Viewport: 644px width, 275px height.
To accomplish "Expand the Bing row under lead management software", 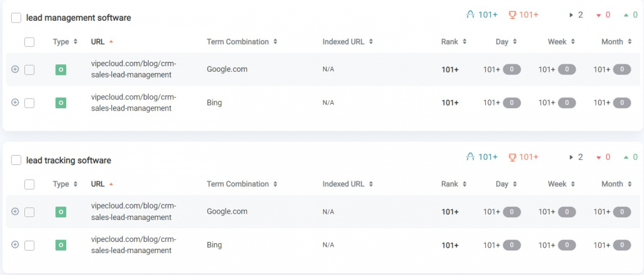I will [x=15, y=102].
